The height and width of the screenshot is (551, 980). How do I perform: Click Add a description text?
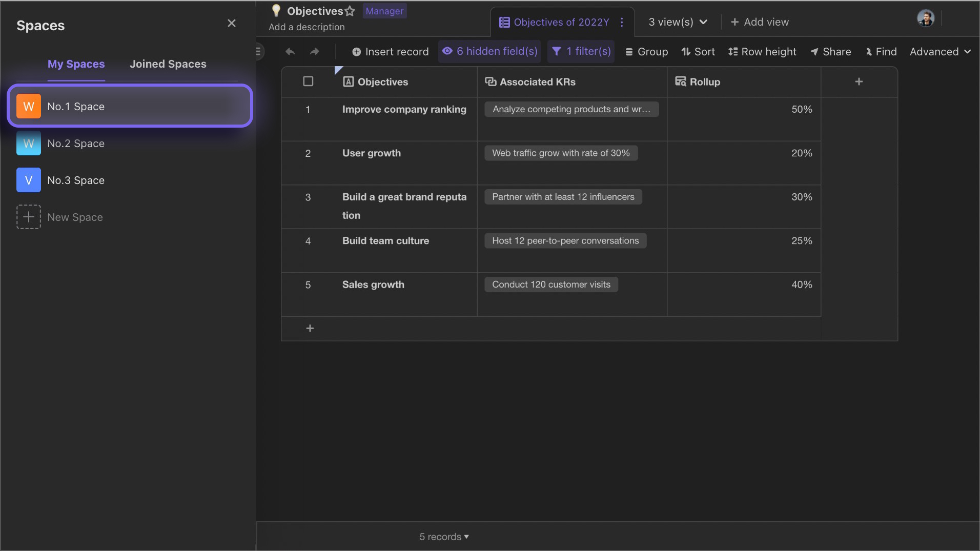click(x=307, y=27)
